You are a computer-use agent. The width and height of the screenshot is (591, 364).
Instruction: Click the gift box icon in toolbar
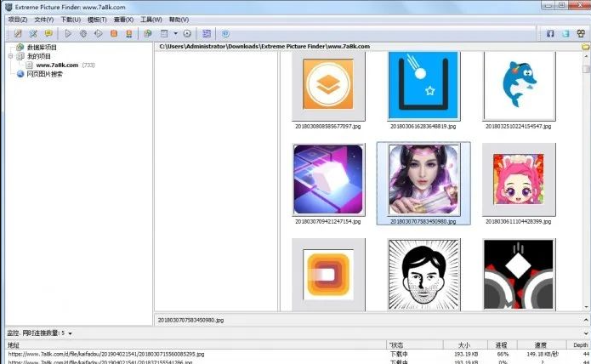[x=581, y=33]
